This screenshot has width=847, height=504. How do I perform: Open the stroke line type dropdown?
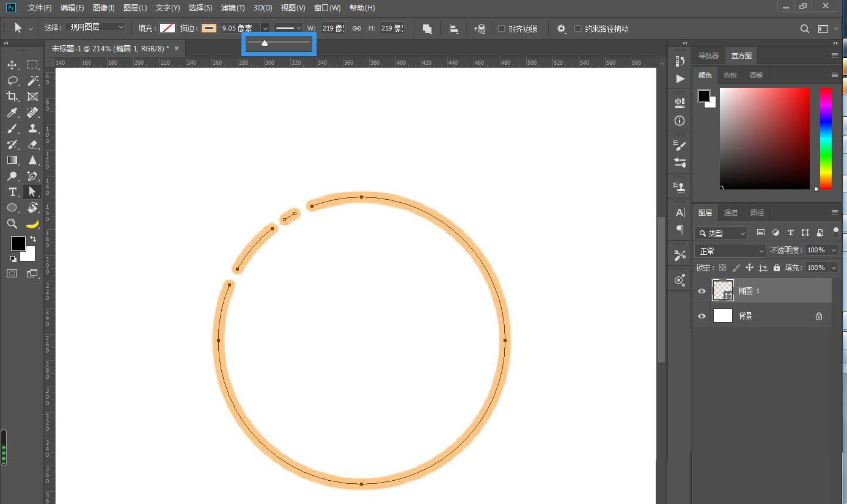click(x=288, y=28)
